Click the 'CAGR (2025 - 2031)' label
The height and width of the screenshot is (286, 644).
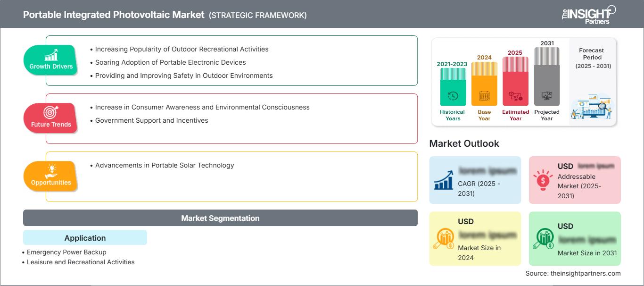tap(479, 188)
